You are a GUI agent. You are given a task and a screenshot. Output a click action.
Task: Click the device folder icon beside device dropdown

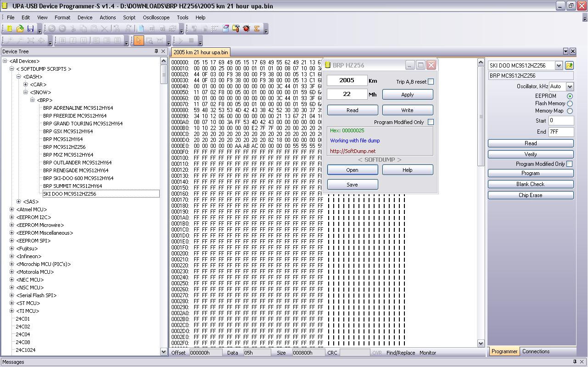tap(569, 66)
